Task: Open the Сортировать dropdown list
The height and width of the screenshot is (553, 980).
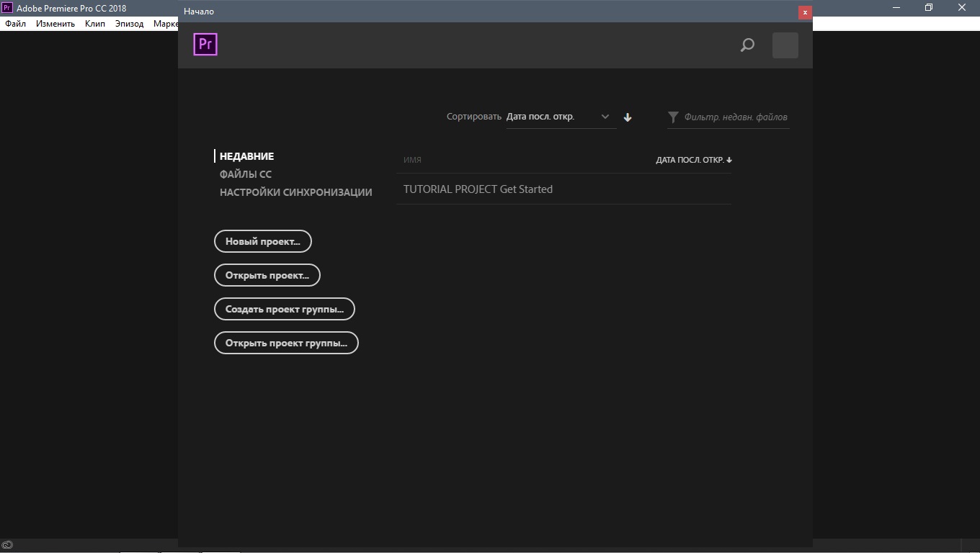Action: pyautogui.click(x=561, y=117)
